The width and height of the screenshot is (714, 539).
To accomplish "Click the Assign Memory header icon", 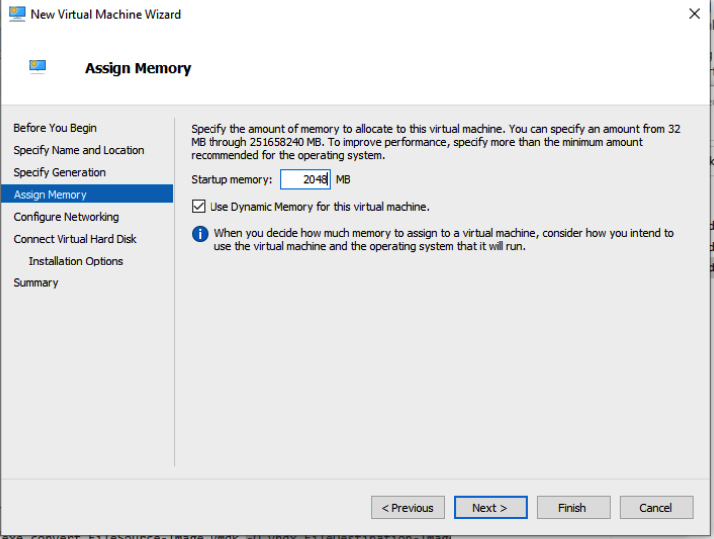I will [38, 67].
